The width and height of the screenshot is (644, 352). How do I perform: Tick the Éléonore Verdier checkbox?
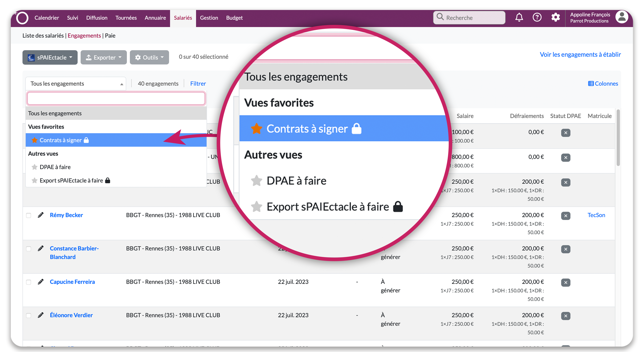pyautogui.click(x=28, y=315)
